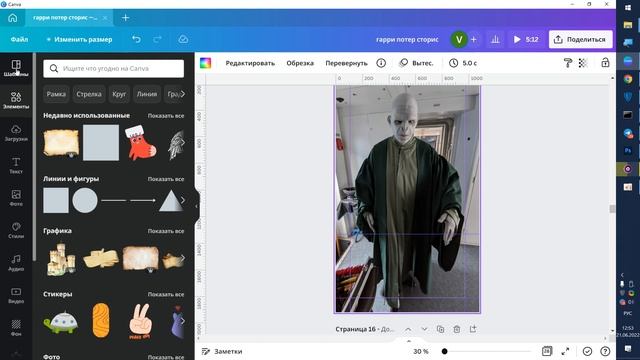This screenshot has width=640, height=360.
Task: Select the Стрелка filter chip
Action: [x=89, y=94]
